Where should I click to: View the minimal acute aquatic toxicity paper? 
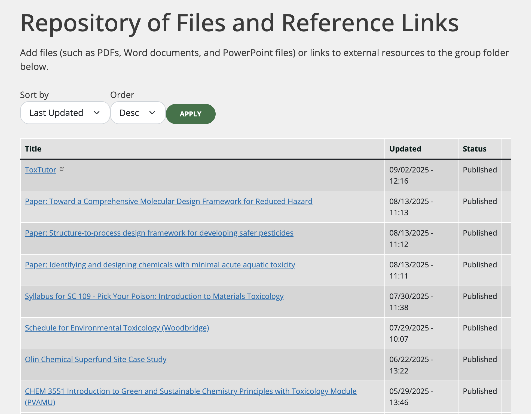(x=160, y=265)
